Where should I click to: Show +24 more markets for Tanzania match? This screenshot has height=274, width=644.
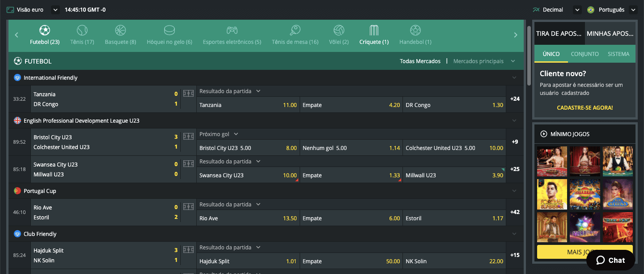(515, 99)
